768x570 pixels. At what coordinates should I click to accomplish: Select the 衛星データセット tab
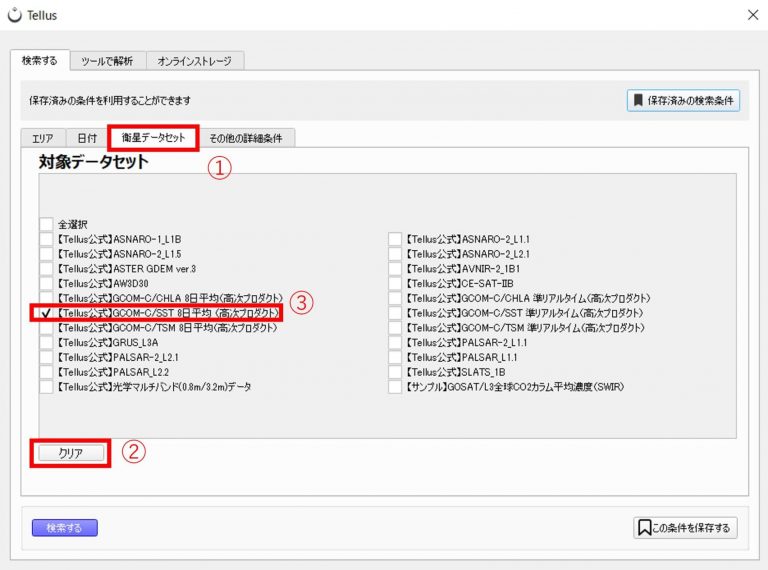pyautogui.click(x=153, y=138)
